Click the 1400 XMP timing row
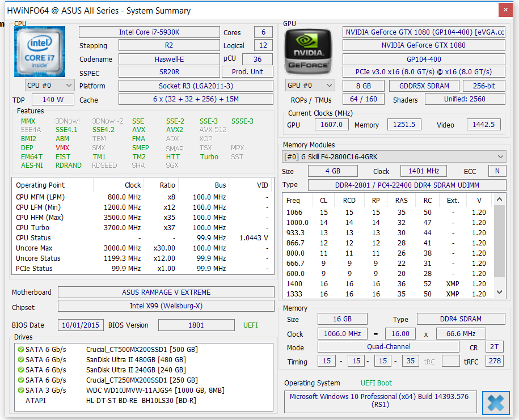519x420 pixels. coord(387,284)
